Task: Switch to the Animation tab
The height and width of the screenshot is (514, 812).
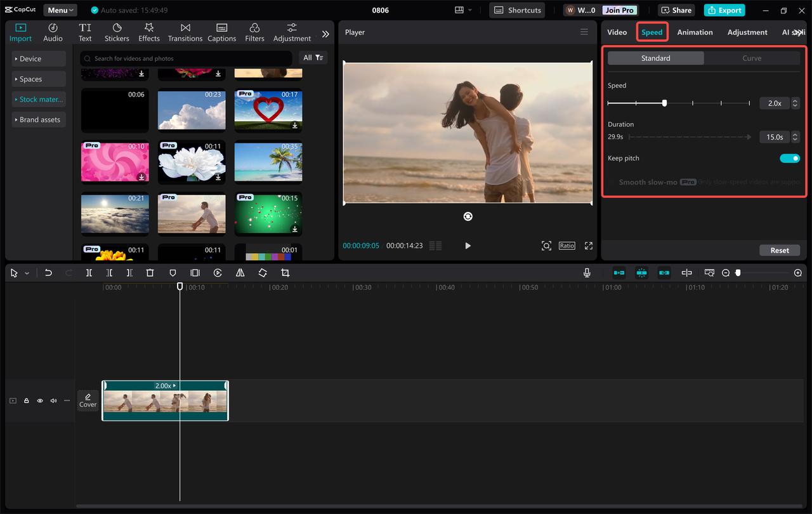Action: tap(695, 32)
